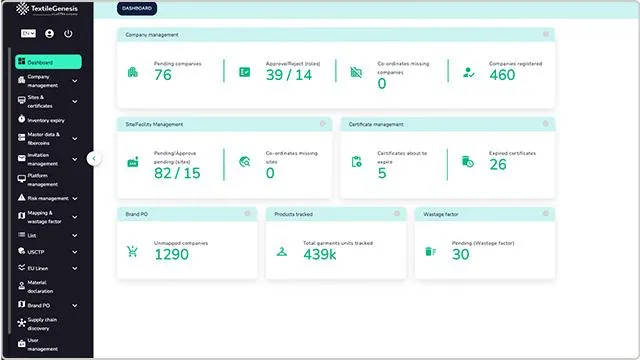
Task: Click the Companies registered person icon
Action: coord(469,73)
